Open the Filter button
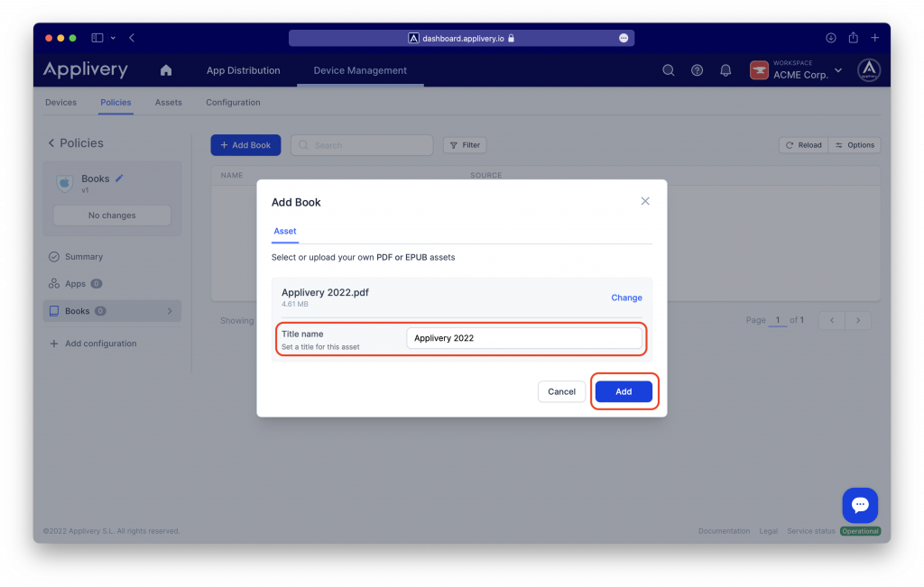This screenshot has height=587, width=924. [x=465, y=145]
